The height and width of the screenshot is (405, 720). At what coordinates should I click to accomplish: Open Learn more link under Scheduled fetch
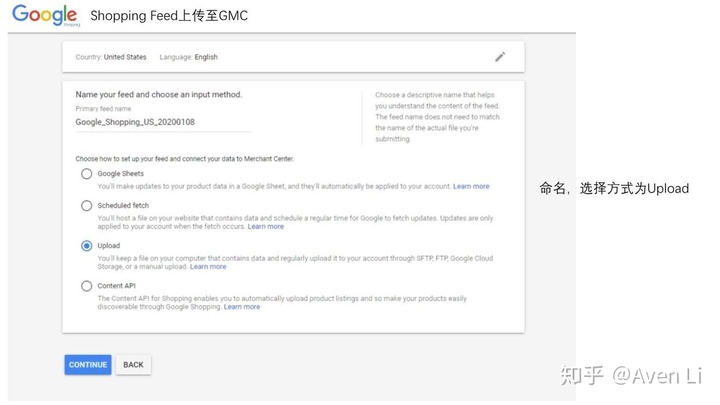(265, 226)
